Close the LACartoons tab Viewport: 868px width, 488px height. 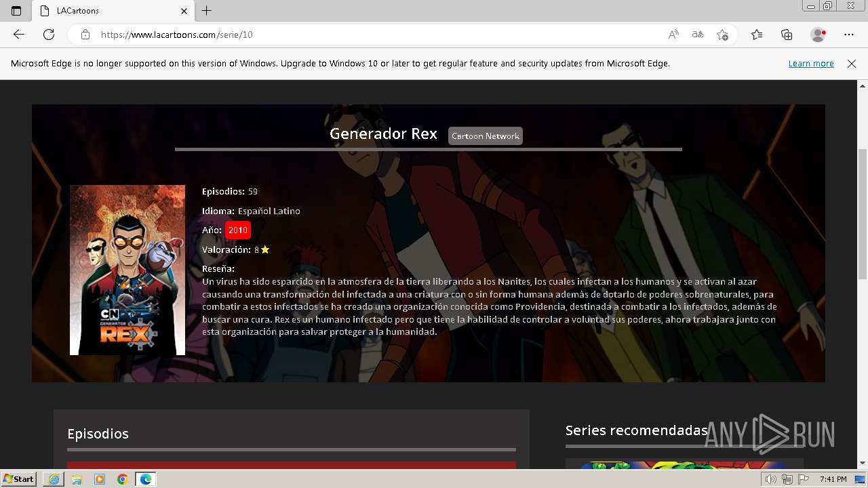184,11
